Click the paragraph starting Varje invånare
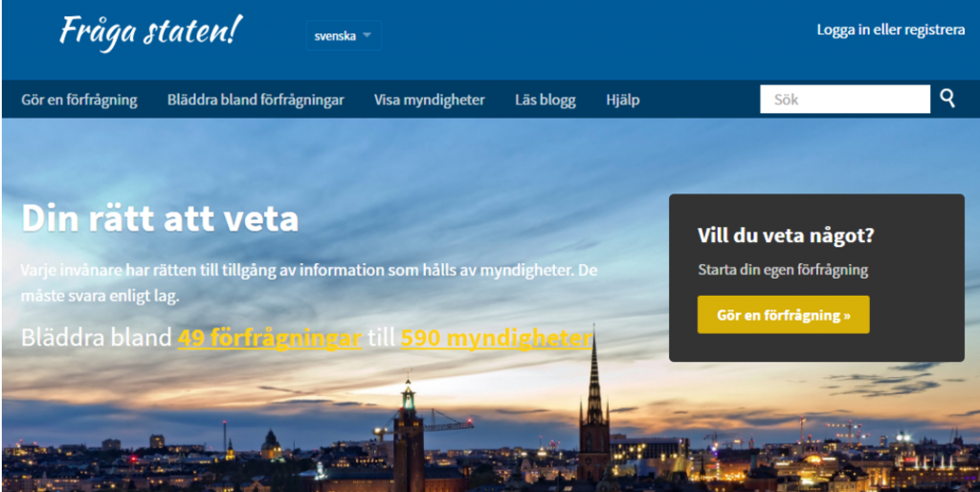Viewport: 980px width, 492px height. coord(309,283)
